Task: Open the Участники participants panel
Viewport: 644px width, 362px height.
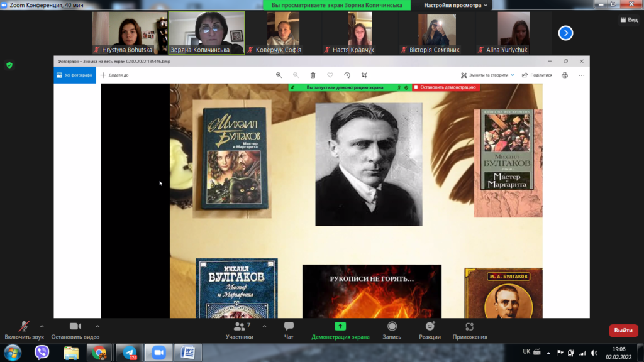Action: point(240,331)
